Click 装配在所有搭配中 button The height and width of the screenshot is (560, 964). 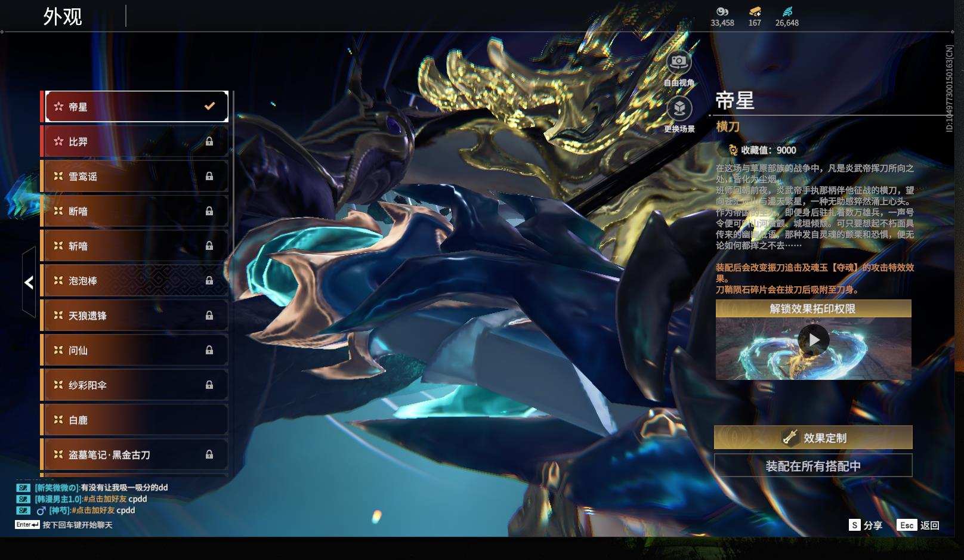[813, 466]
